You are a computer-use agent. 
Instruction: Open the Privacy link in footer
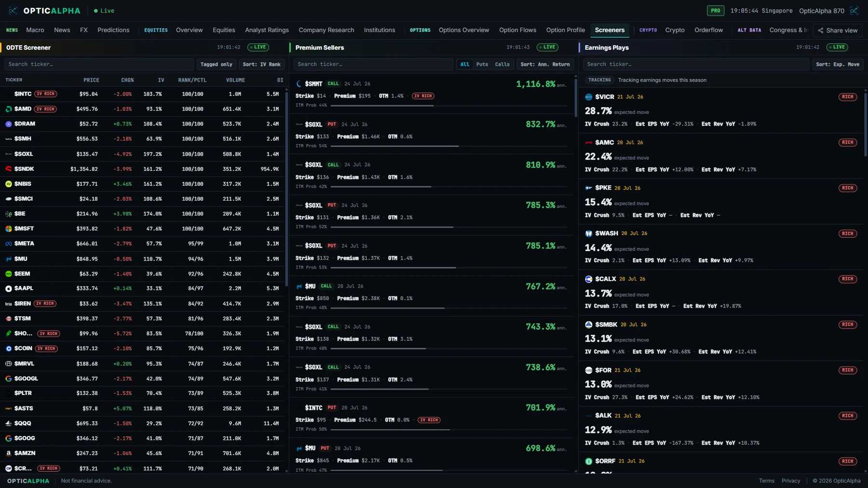coord(791,481)
